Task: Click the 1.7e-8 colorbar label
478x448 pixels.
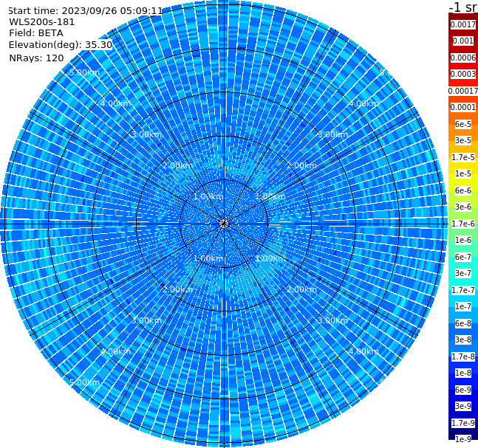Action: [463, 356]
